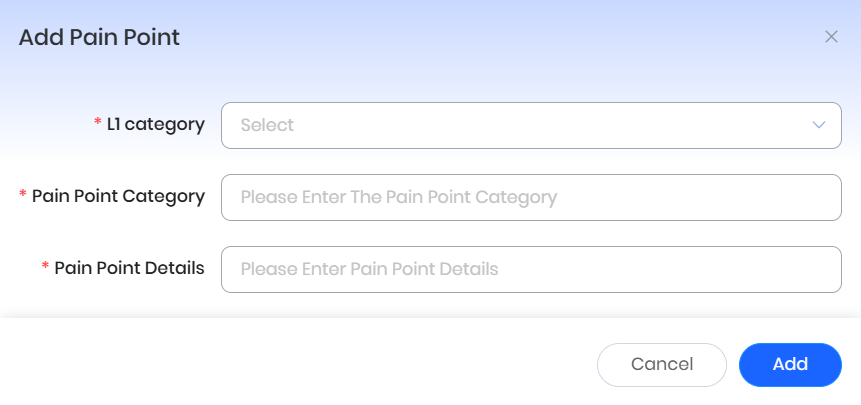Viewport: 861px width, 405px height.
Task: Expand the L1 category chevron arrow
Action: [x=820, y=125]
